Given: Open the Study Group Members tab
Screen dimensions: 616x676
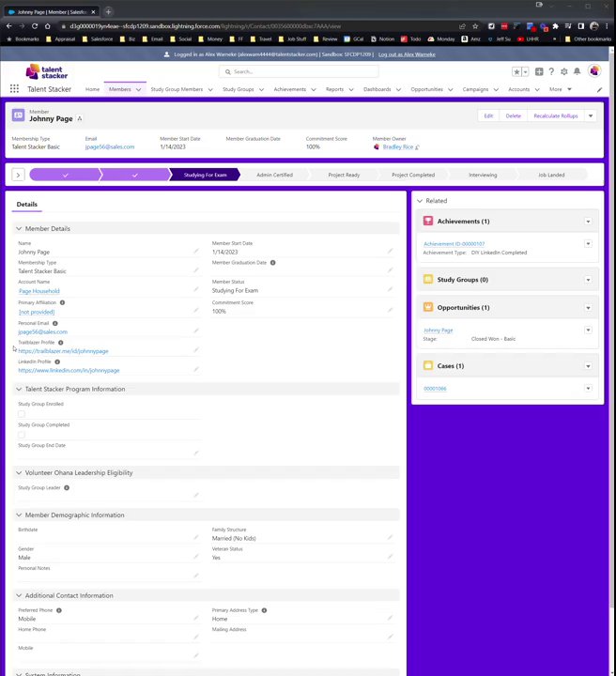Looking at the screenshot, I should 177,89.
